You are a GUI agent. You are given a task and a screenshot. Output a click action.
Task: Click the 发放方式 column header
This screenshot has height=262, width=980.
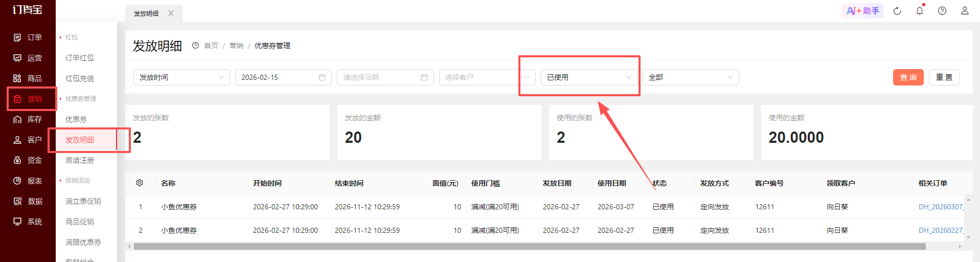714,183
